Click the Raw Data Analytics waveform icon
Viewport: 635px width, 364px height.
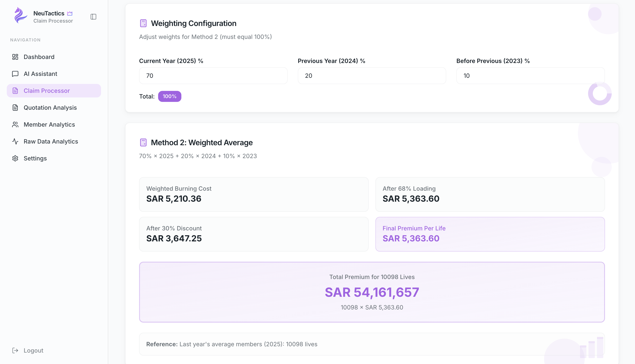click(x=15, y=141)
